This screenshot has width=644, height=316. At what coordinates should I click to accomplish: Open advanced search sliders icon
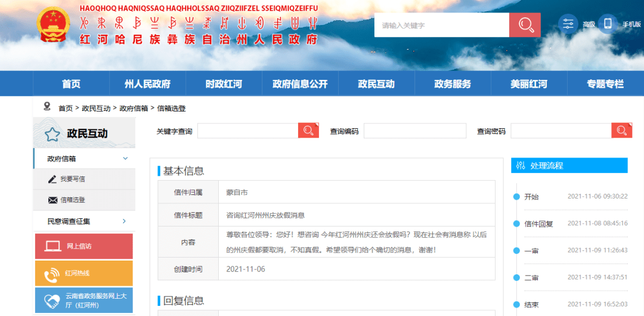(x=568, y=24)
